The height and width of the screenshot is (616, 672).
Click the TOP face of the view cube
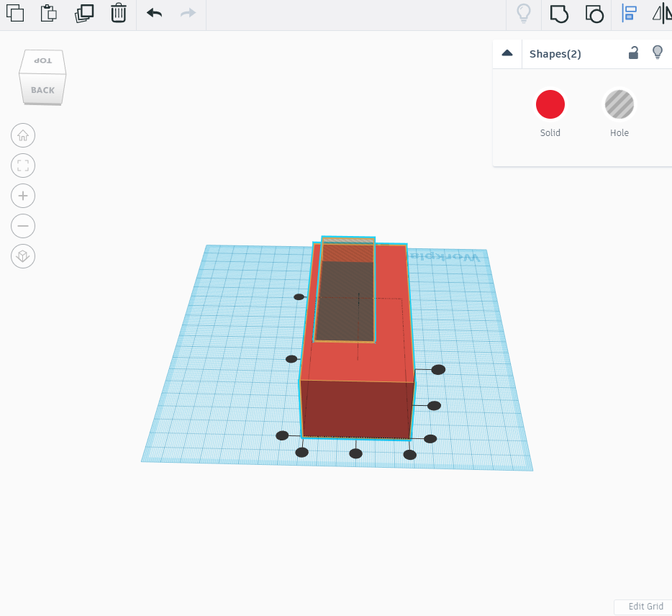coord(41,60)
